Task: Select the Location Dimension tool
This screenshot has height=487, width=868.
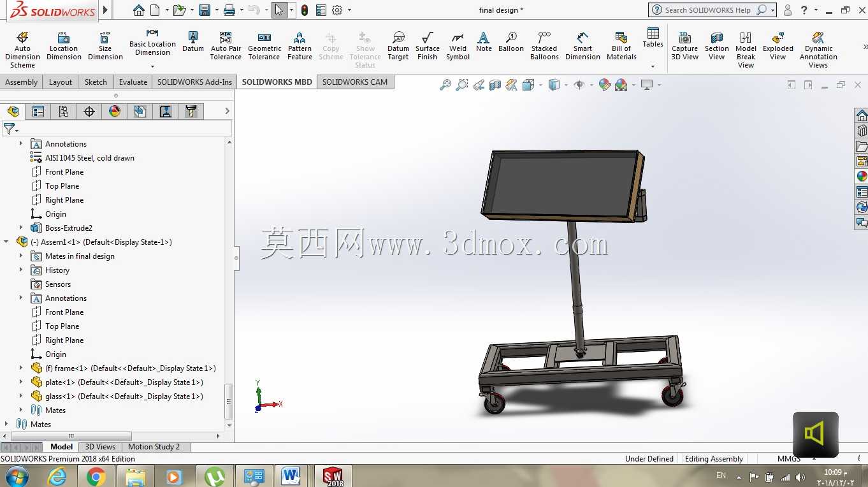Action: 64,46
